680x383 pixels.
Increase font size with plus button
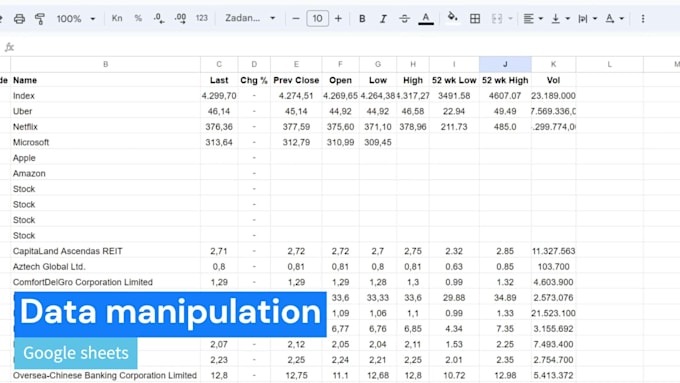click(x=338, y=19)
